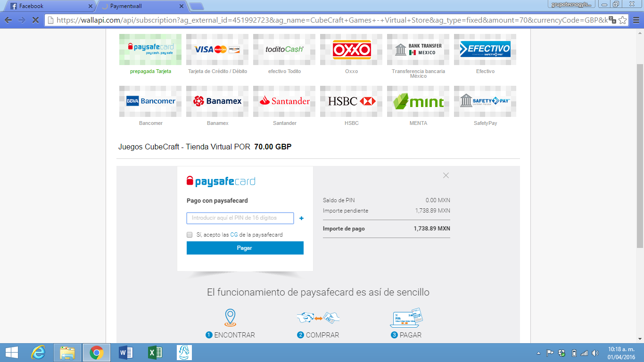Select the HSBC payment logo
The width and height of the screenshot is (644, 362).
pyautogui.click(x=351, y=101)
